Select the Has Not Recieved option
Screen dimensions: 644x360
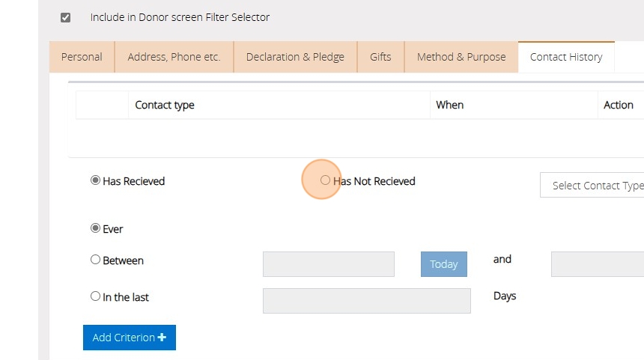(325, 180)
